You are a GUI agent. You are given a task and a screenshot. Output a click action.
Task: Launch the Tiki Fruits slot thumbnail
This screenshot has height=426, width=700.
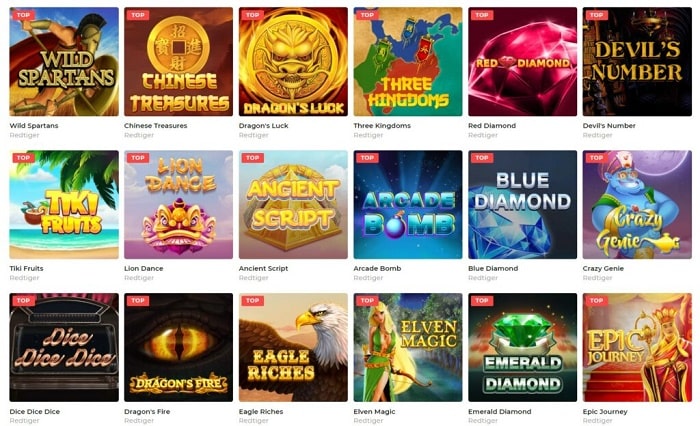pyautogui.click(x=64, y=205)
